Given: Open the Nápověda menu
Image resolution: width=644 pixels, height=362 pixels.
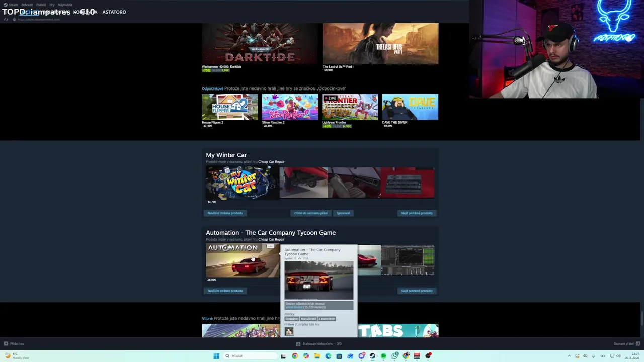Looking at the screenshot, I should tap(65, 5).
